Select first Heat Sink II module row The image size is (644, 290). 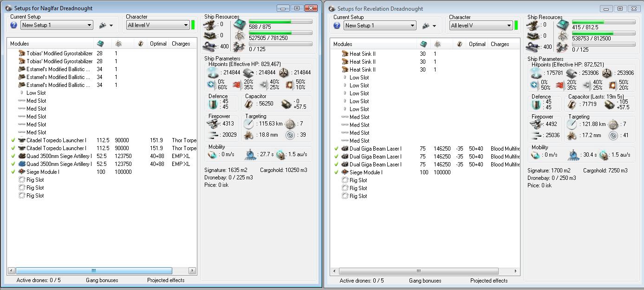pyautogui.click(x=425, y=54)
